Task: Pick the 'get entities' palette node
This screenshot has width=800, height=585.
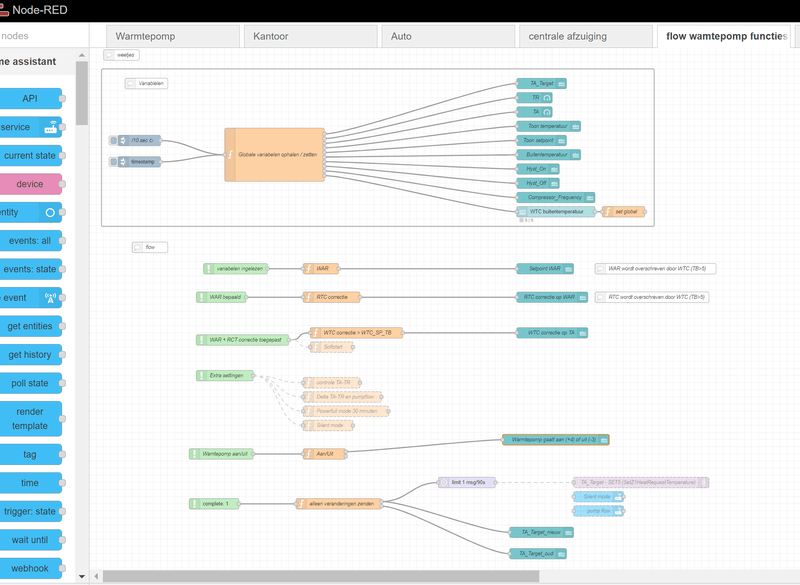Action: coord(30,326)
